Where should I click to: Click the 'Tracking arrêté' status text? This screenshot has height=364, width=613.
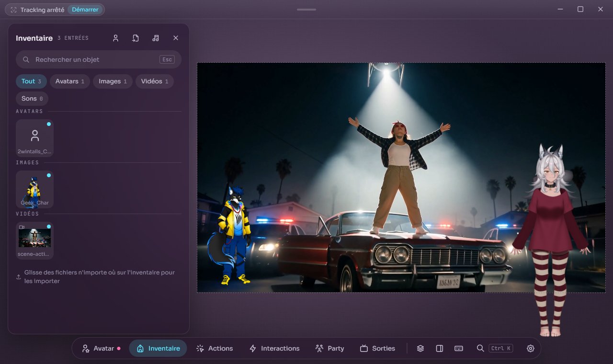point(42,10)
